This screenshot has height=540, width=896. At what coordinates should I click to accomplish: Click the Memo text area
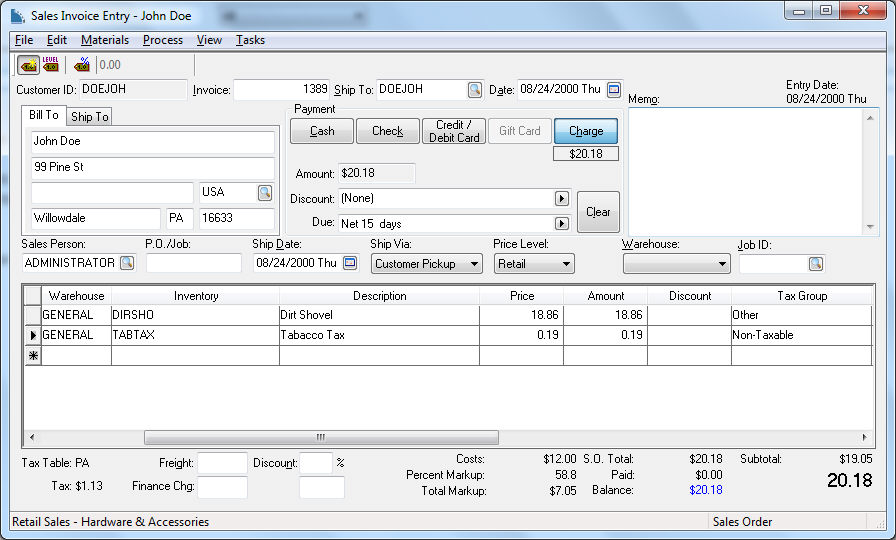point(746,172)
